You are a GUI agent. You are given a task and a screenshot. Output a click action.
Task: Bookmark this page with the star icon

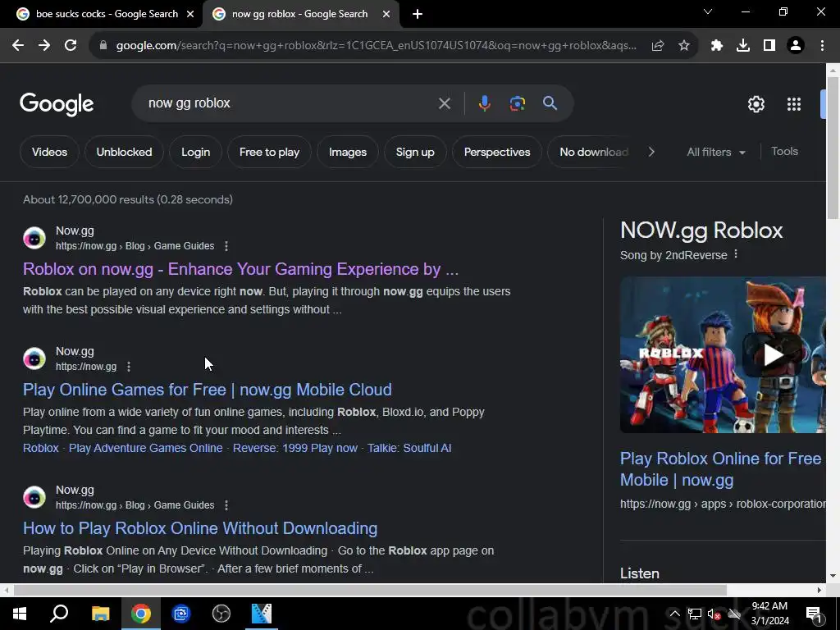click(x=684, y=46)
